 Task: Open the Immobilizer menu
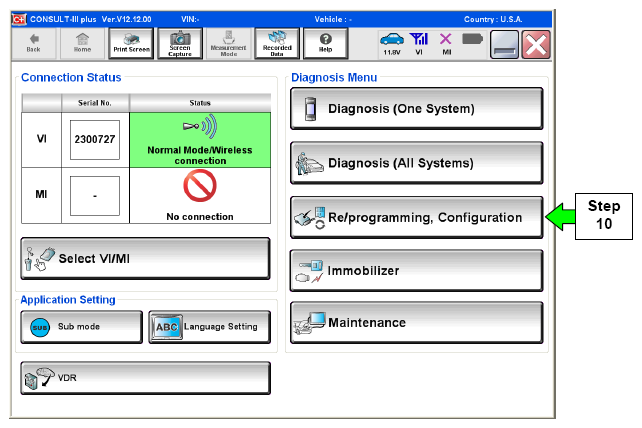tap(416, 270)
